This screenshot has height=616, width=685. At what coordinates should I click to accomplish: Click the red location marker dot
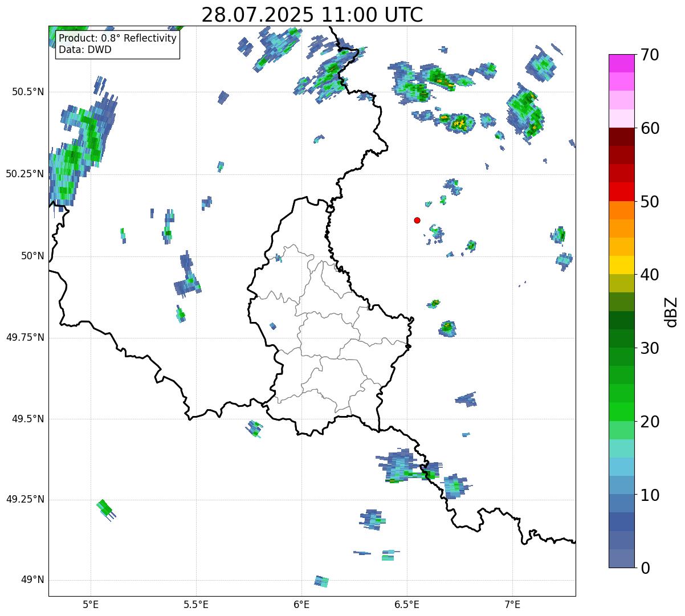(417, 220)
